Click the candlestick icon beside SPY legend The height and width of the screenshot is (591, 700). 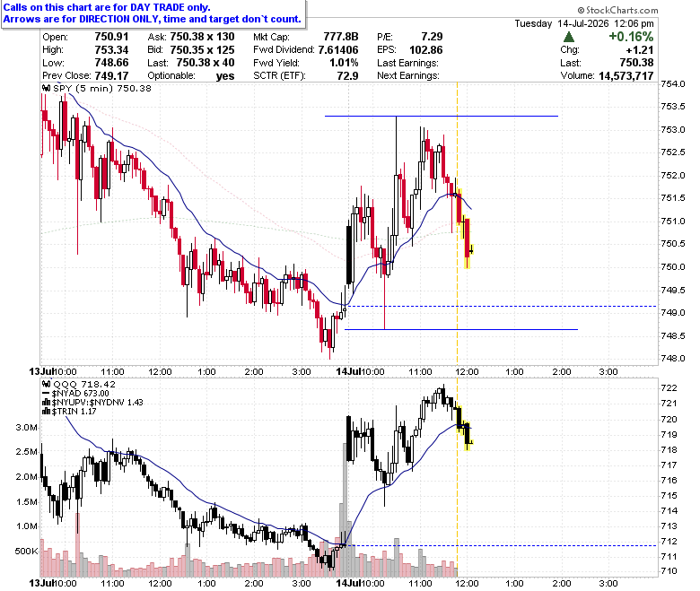(x=46, y=88)
